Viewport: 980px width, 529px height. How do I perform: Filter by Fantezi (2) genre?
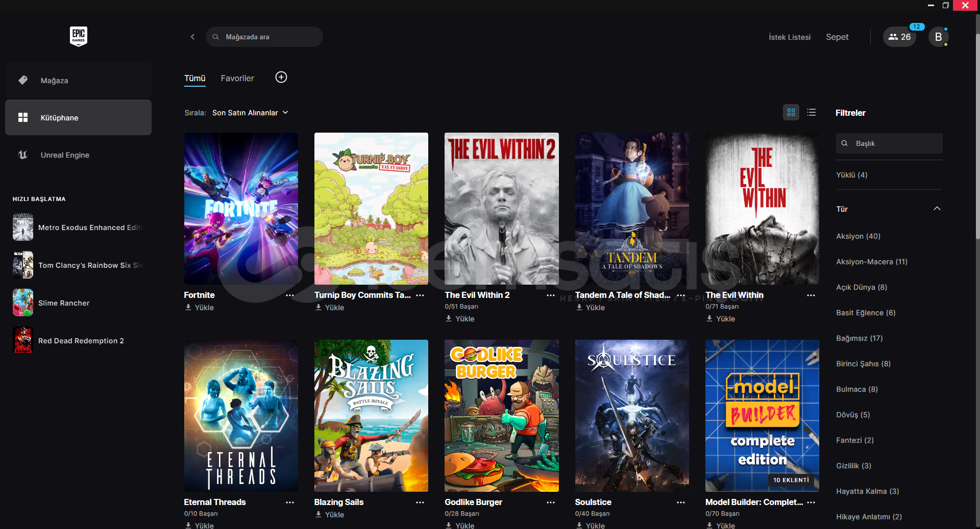pos(855,440)
